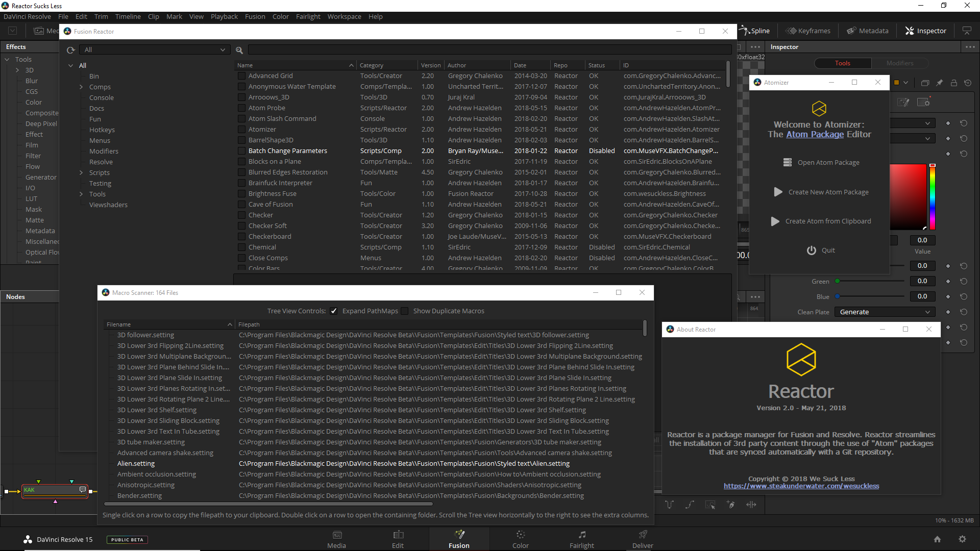Screen dimensions: 980x551
Task: Open the Atom Package link in Atomizer
Action: coord(815,135)
